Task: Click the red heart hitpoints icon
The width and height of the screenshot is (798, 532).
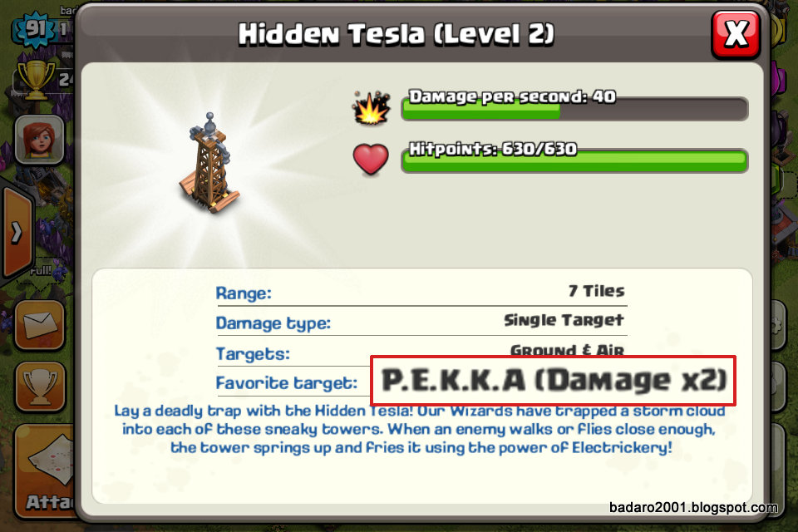Action: [371, 160]
